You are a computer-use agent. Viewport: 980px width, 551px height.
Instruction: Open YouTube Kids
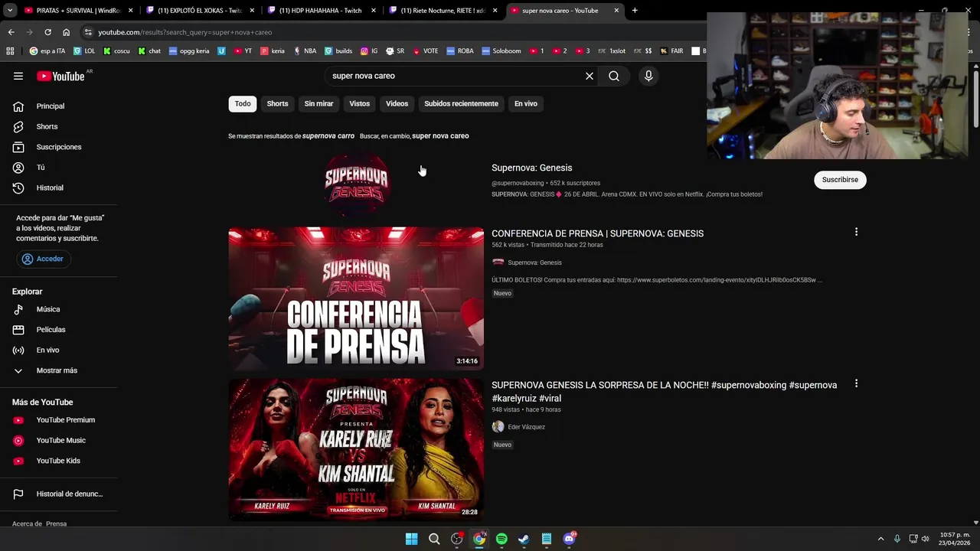pos(59,461)
